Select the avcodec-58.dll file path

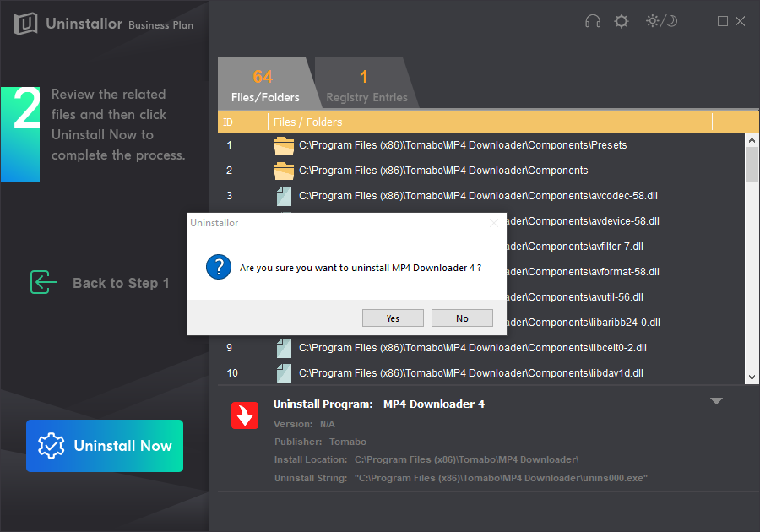coord(479,196)
